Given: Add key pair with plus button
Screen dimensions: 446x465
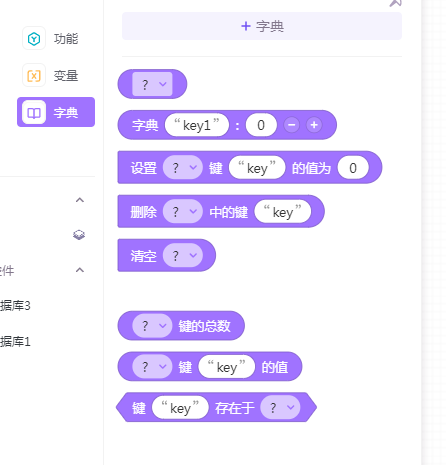Looking at the screenshot, I should (314, 125).
